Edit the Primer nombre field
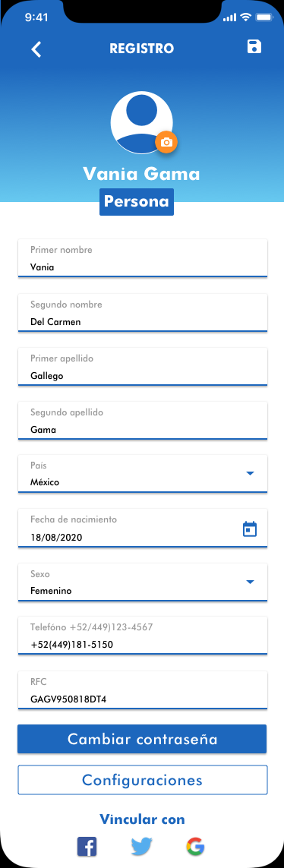 tap(143, 258)
